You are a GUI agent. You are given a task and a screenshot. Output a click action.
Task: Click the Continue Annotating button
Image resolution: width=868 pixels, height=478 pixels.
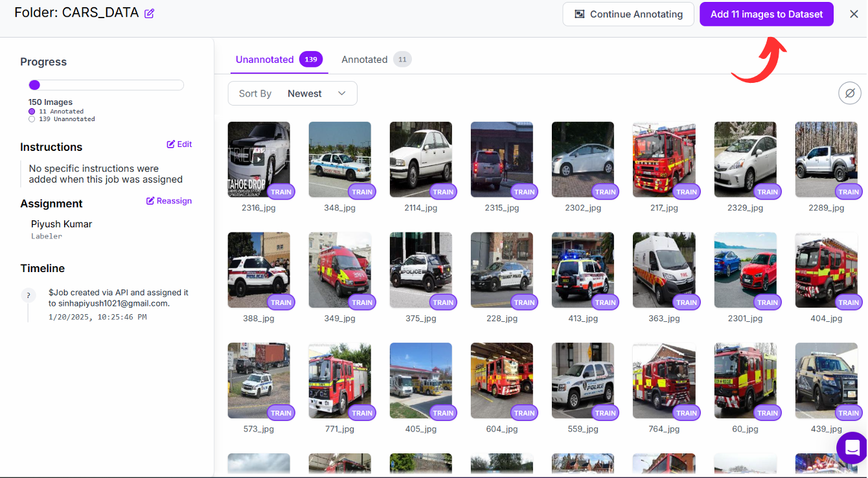(628, 14)
